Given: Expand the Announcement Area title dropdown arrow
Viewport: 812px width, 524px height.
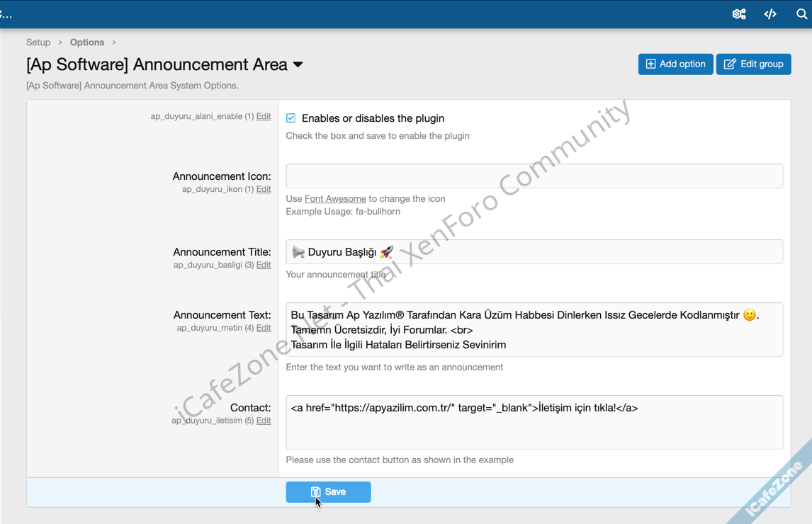Looking at the screenshot, I should pos(298,64).
